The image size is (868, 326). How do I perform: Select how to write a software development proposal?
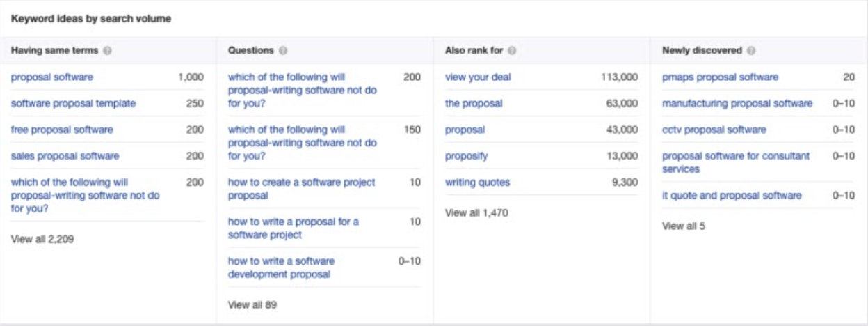pos(281,267)
